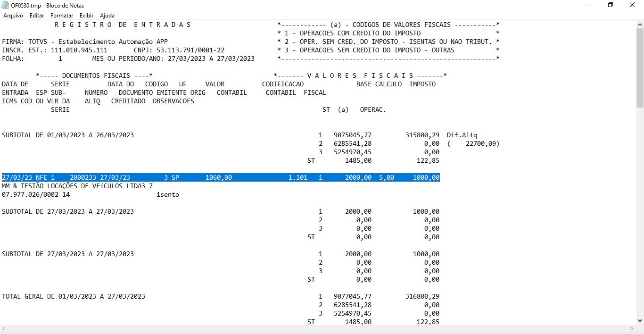Screen dimensions: 644x334
Task: Click the value 316800,29
Action: (422, 296)
